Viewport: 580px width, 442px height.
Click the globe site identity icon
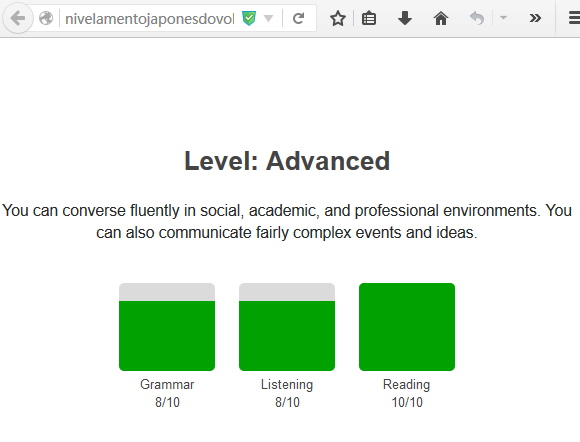[46, 18]
